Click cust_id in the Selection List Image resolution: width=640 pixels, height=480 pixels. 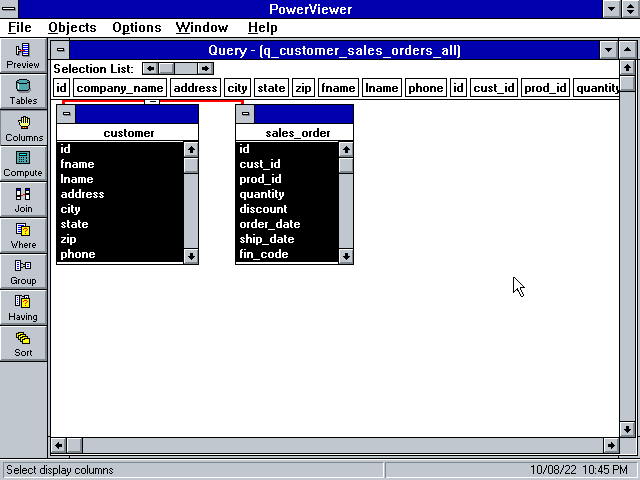[x=494, y=88]
